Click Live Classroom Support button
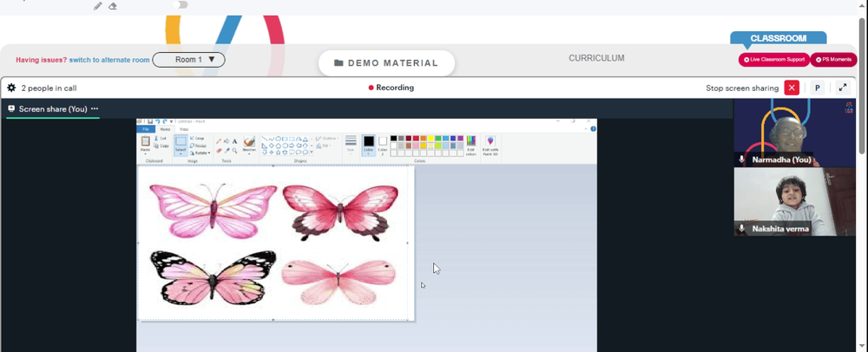 coord(774,60)
